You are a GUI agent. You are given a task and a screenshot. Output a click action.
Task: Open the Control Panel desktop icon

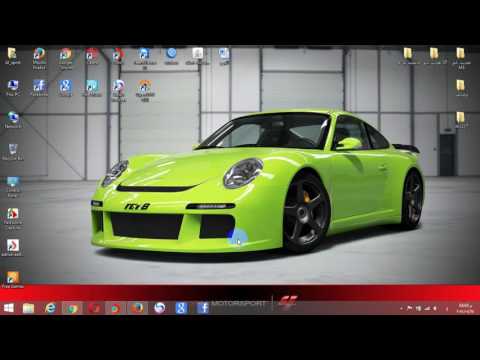point(13,187)
